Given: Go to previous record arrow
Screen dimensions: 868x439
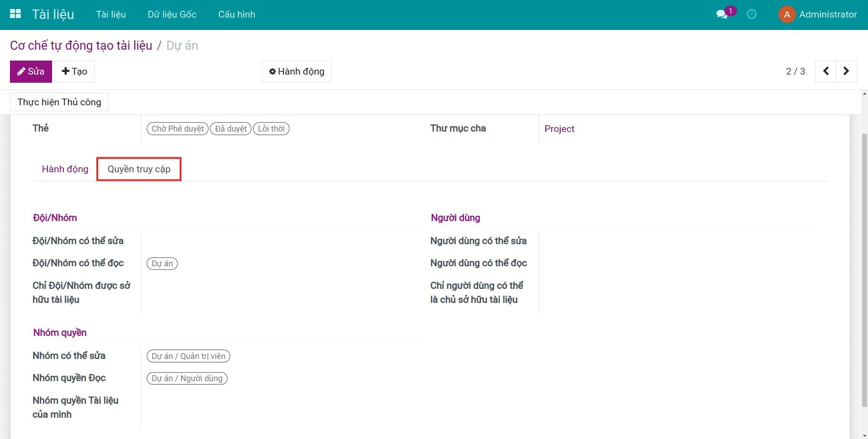Looking at the screenshot, I should coord(825,71).
